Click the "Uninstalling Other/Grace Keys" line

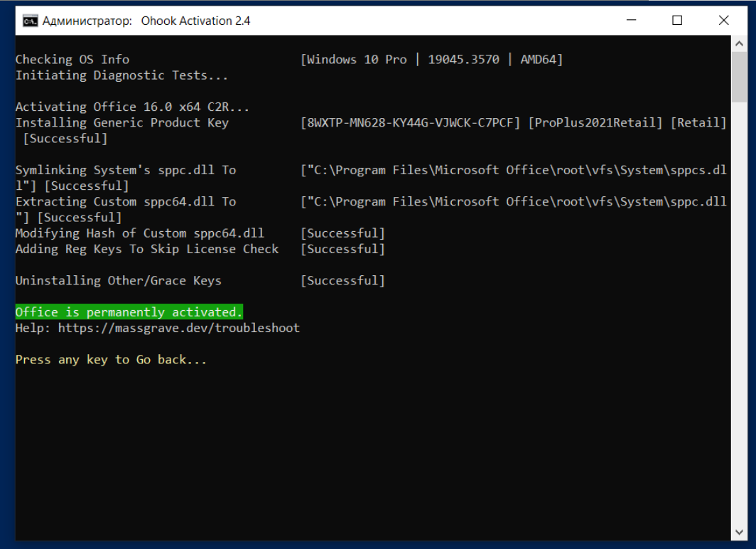pos(118,281)
